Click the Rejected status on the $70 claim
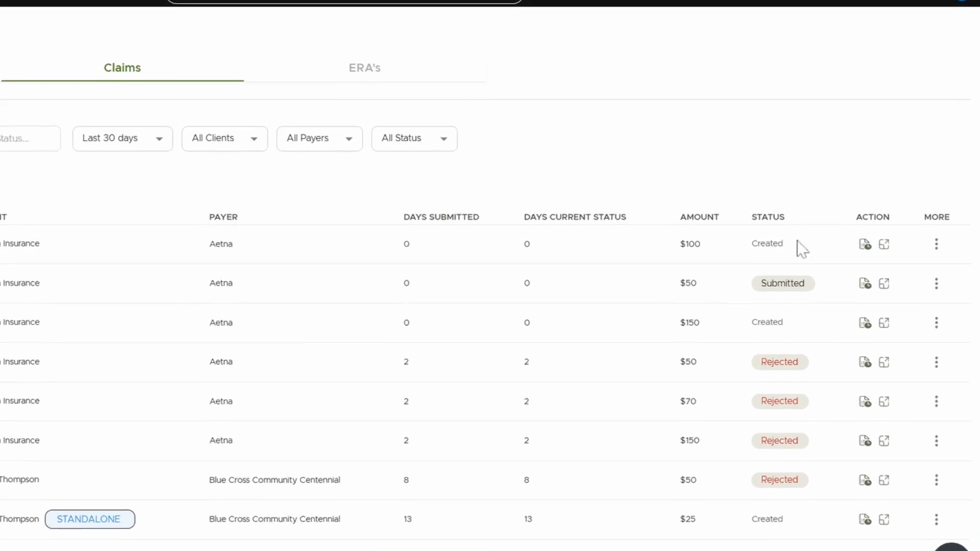980x551 pixels. [779, 402]
